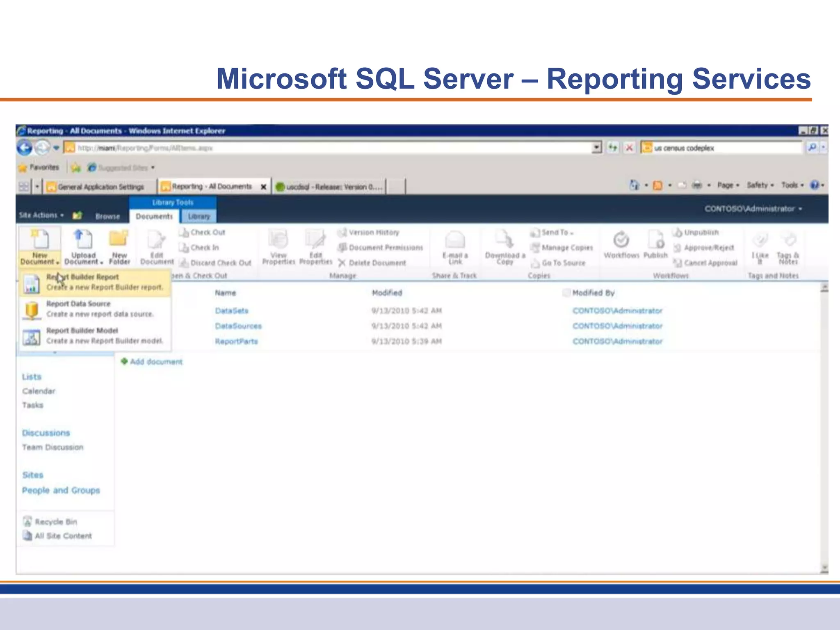Select the Documents ribbon tab

click(x=154, y=216)
